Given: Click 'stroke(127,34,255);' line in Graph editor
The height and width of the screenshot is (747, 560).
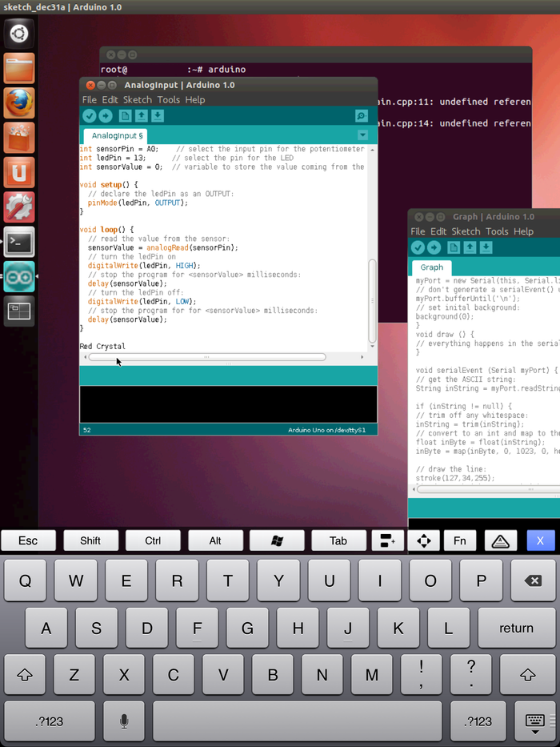Looking at the screenshot, I should [455, 478].
